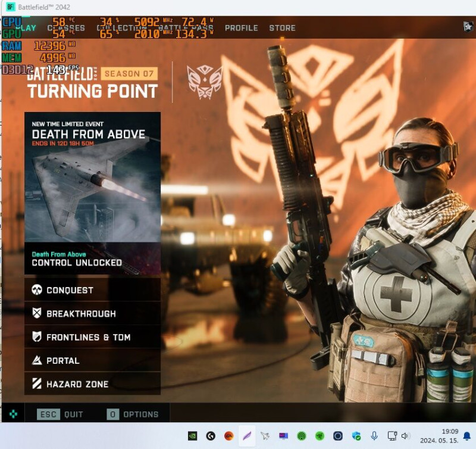The height and width of the screenshot is (449, 476).
Task: Click ESC QUIT at bottom bar
Action: click(x=60, y=414)
